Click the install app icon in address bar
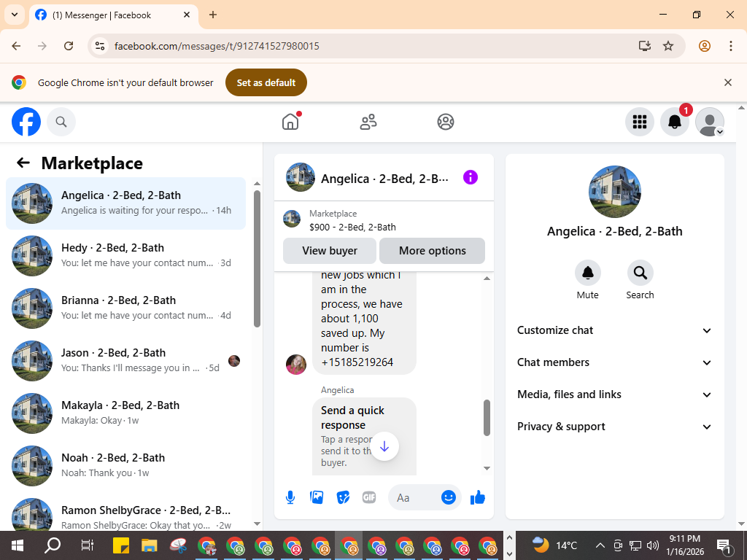This screenshot has height=560, width=747. pos(645,46)
